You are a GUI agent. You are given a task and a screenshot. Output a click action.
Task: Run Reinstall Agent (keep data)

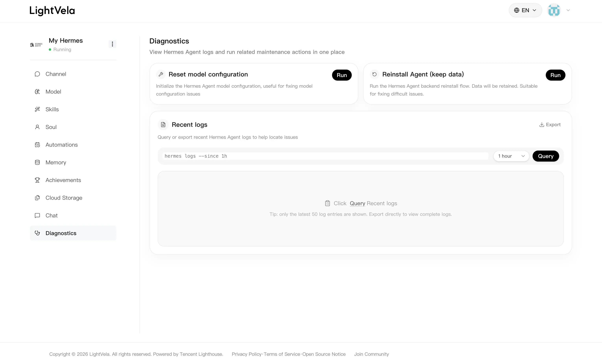(555, 75)
